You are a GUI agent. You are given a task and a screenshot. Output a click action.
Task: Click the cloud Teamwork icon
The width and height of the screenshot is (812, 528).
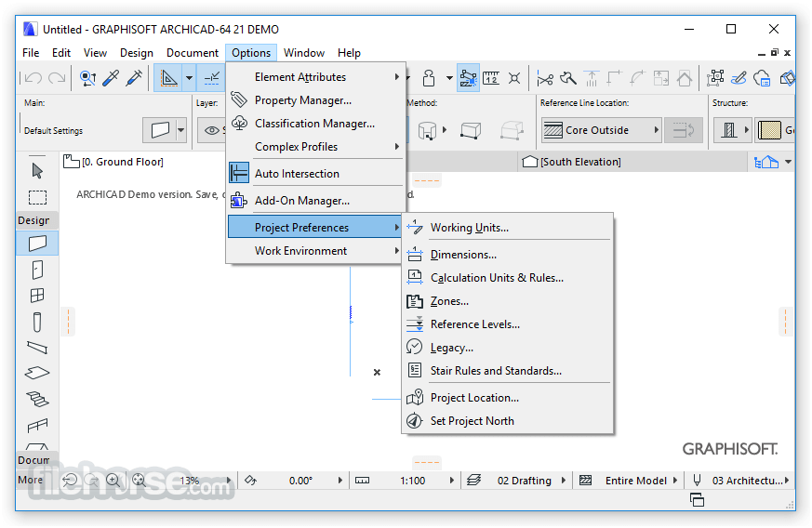point(762,78)
